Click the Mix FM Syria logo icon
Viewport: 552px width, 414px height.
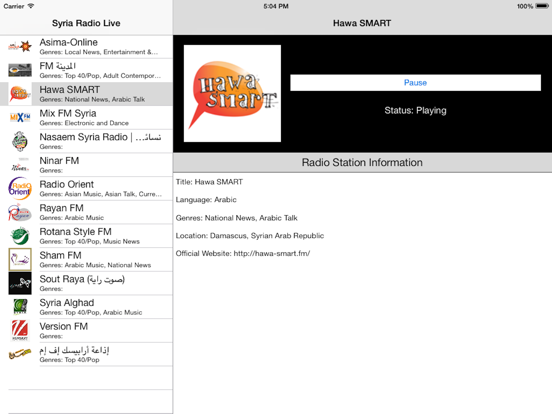coord(20,118)
